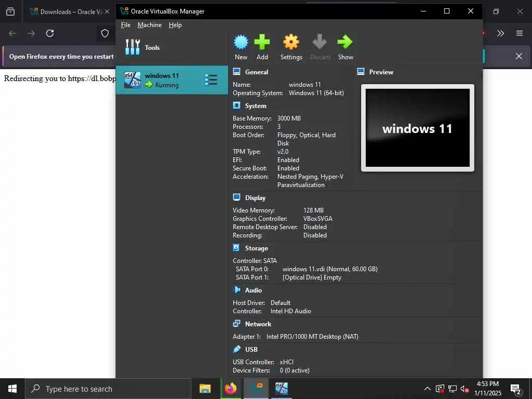Open the Help menu
532x399 pixels.
(175, 25)
